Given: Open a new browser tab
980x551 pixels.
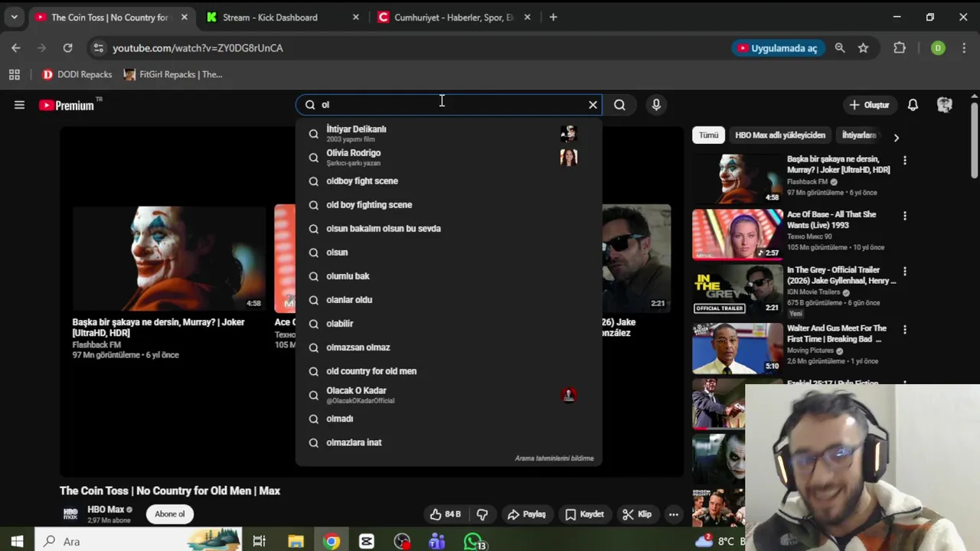Looking at the screenshot, I should (554, 17).
